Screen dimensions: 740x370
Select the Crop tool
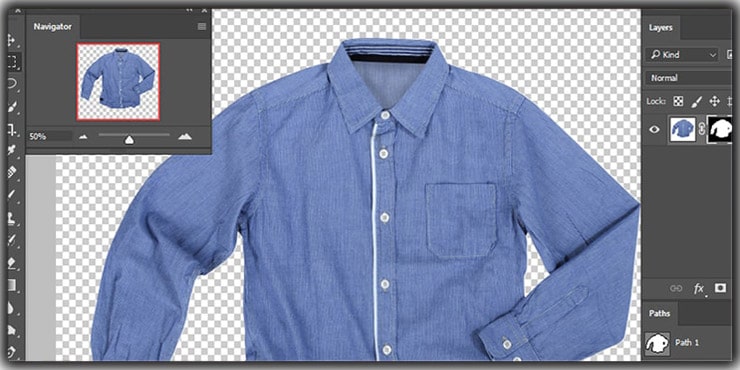coord(12,129)
